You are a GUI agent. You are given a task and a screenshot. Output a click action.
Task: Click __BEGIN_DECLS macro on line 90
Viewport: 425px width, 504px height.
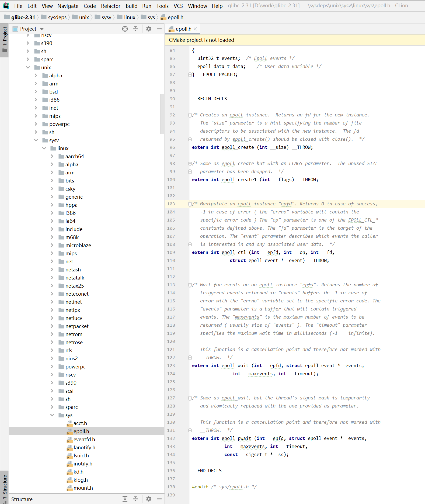[x=209, y=99]
